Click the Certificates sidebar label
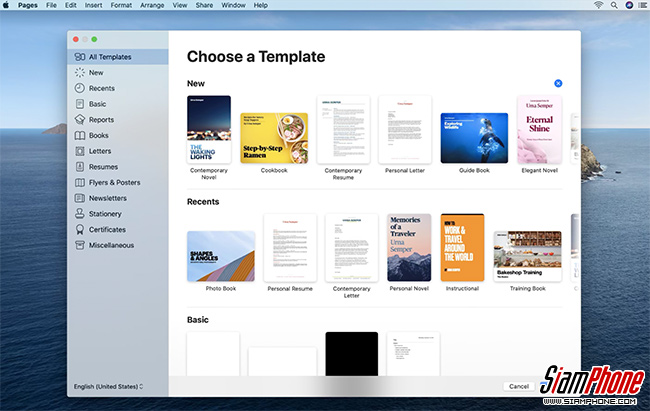Viewport: 650px width, 411px height. coord(107,229)
